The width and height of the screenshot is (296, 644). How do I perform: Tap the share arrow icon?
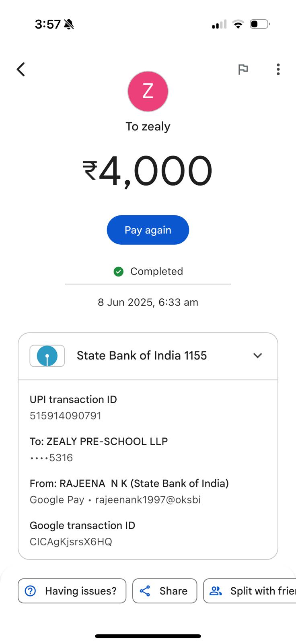[145, 591]
